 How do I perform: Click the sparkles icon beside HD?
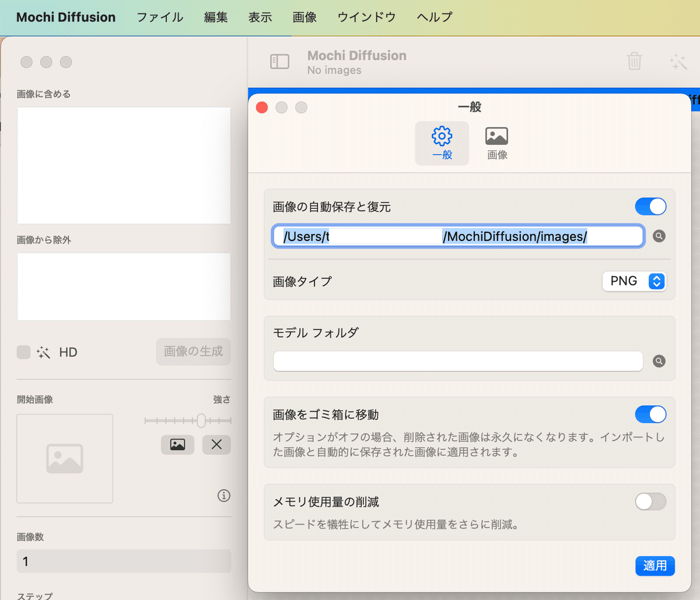43,352
